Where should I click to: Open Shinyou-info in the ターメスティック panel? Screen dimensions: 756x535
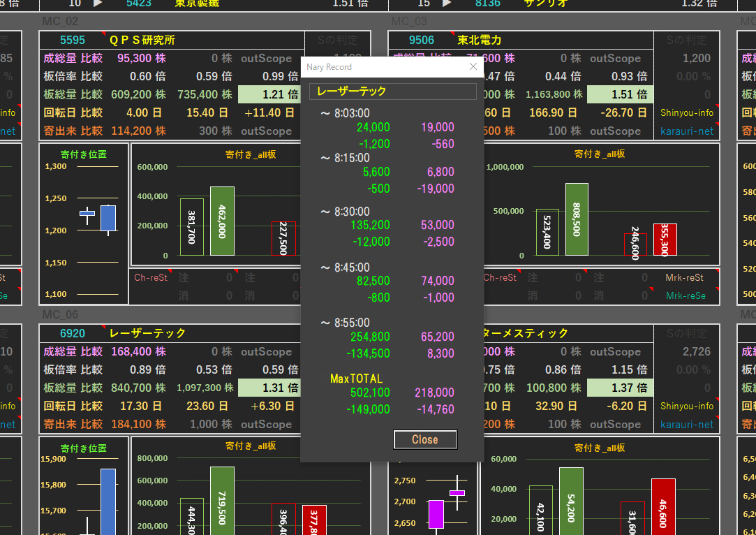686,406
